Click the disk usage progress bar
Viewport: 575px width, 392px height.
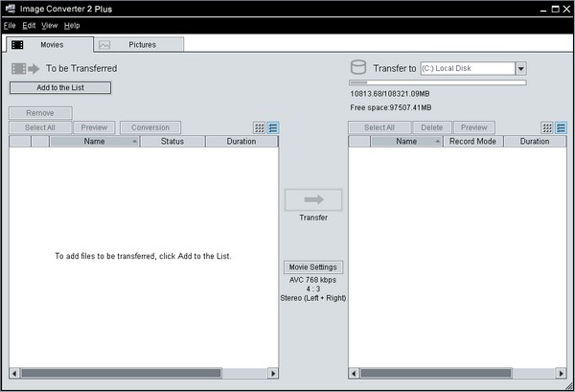tap(438, 82)
